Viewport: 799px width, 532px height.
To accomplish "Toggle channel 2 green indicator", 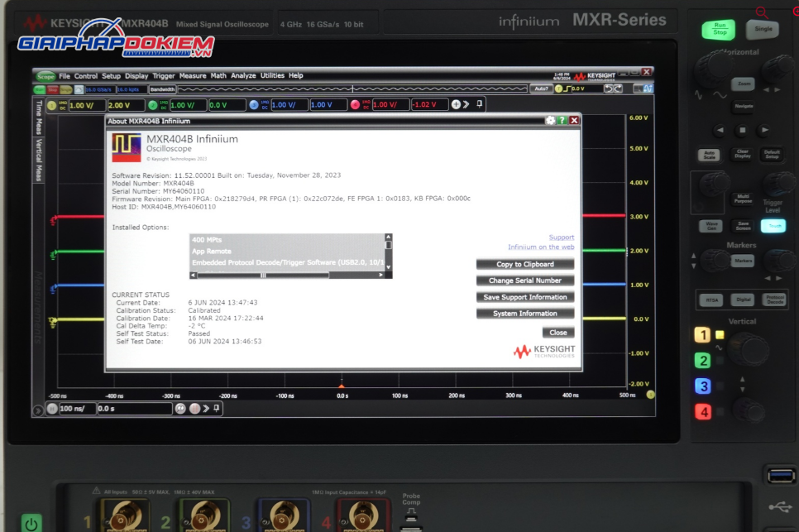I will click(152, 105).
